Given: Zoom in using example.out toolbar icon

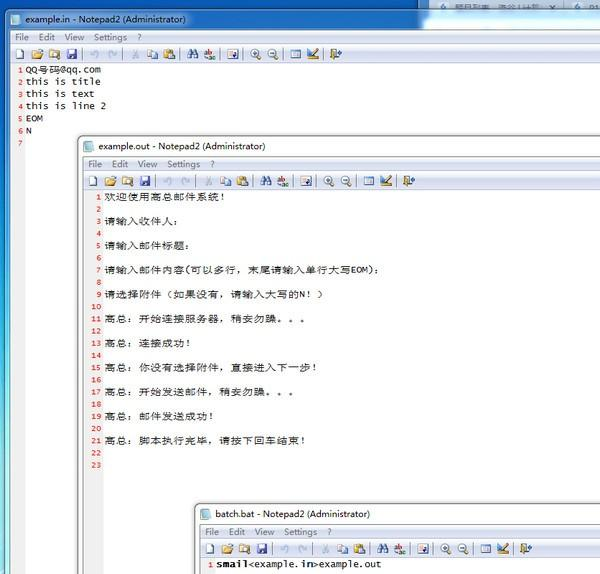Looking at the screenshot, I should coord(328,181).
